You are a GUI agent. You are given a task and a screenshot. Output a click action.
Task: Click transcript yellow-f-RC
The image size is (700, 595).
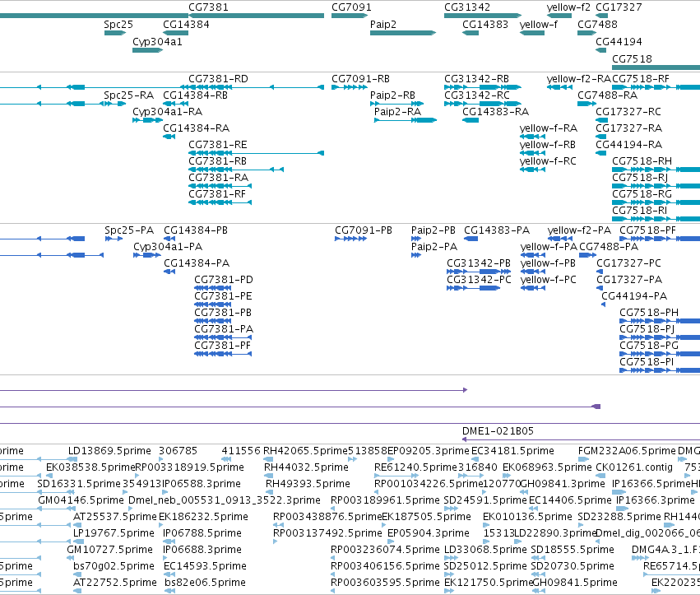point(532,170)
